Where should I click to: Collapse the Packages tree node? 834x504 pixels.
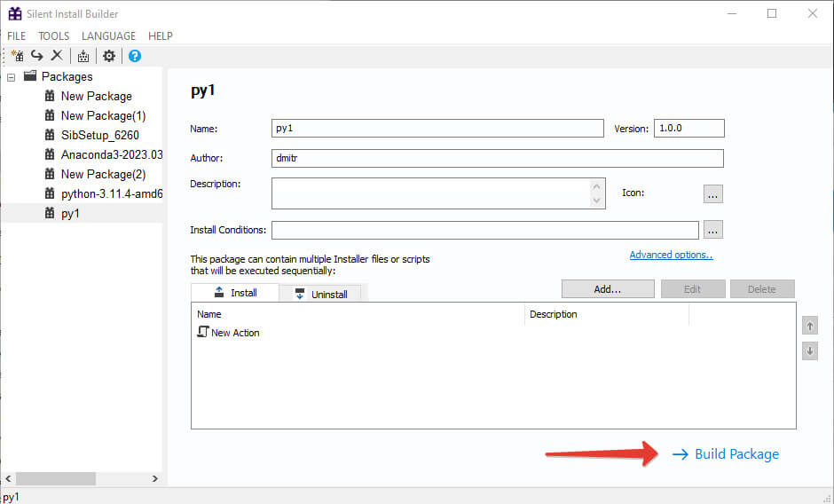[12, 77]
